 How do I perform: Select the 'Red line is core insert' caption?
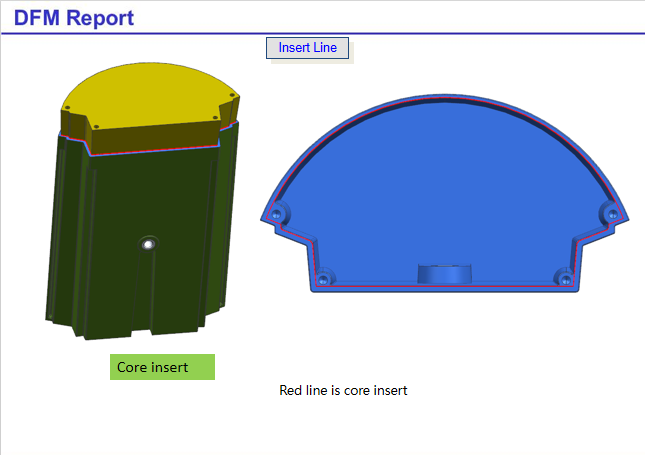click(x=343, y=390)
